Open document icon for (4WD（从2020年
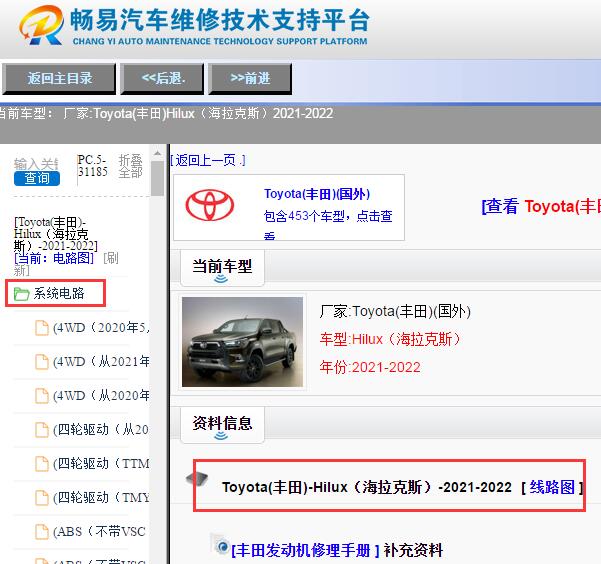The image size is (601, 564). pyautogui.click(x=42, y=396)
